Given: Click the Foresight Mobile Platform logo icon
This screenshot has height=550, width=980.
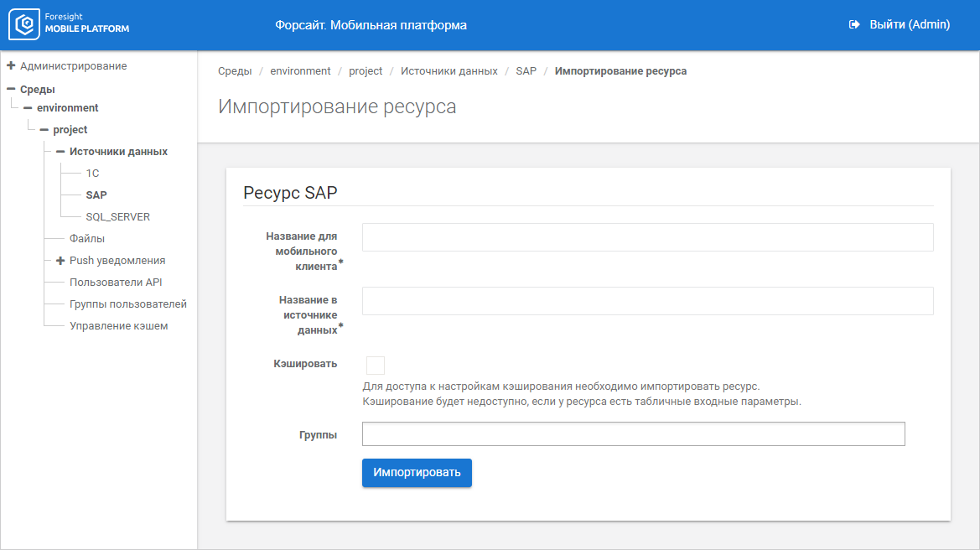Looking at the screenshot, I should (x=24, y=24).
